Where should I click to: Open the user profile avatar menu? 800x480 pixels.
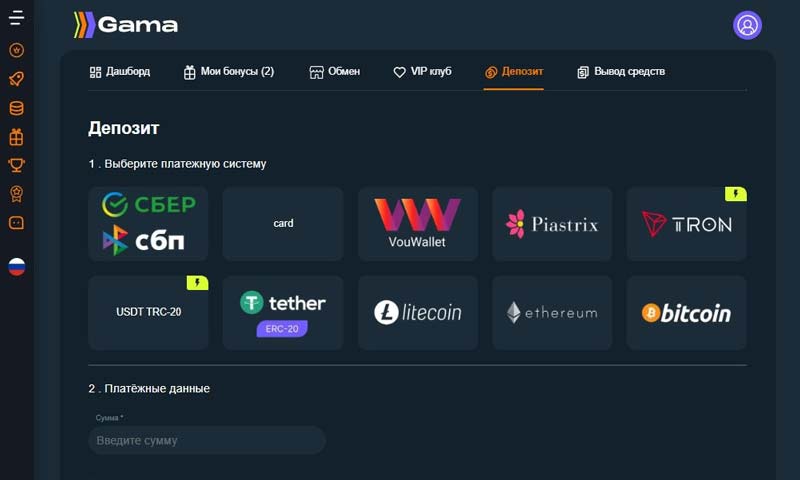[747, 25]
